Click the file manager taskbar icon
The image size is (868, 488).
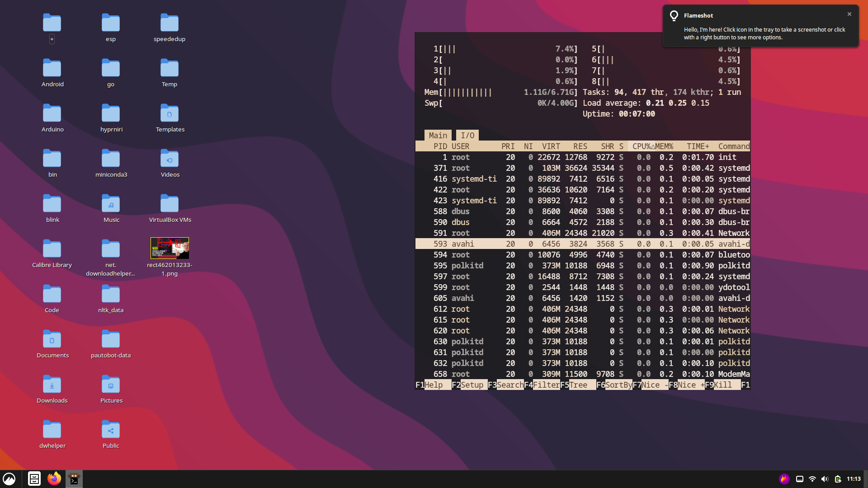pos(34,479)
